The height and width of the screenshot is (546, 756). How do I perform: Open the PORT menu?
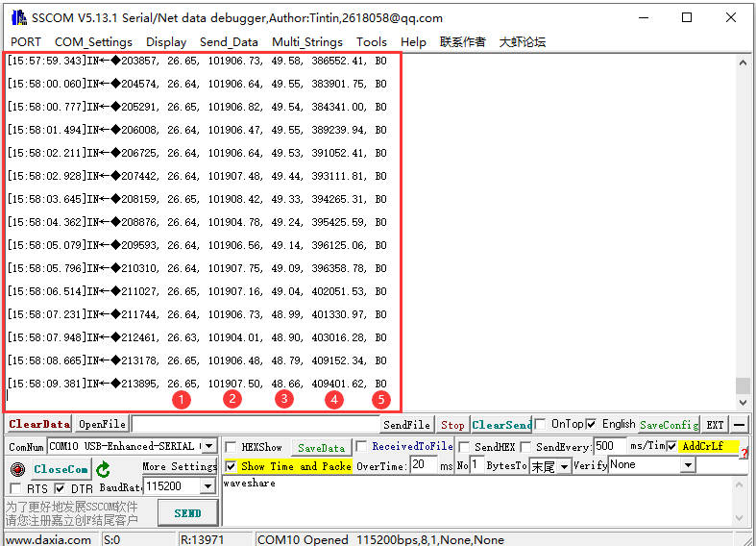click(26, 42)
